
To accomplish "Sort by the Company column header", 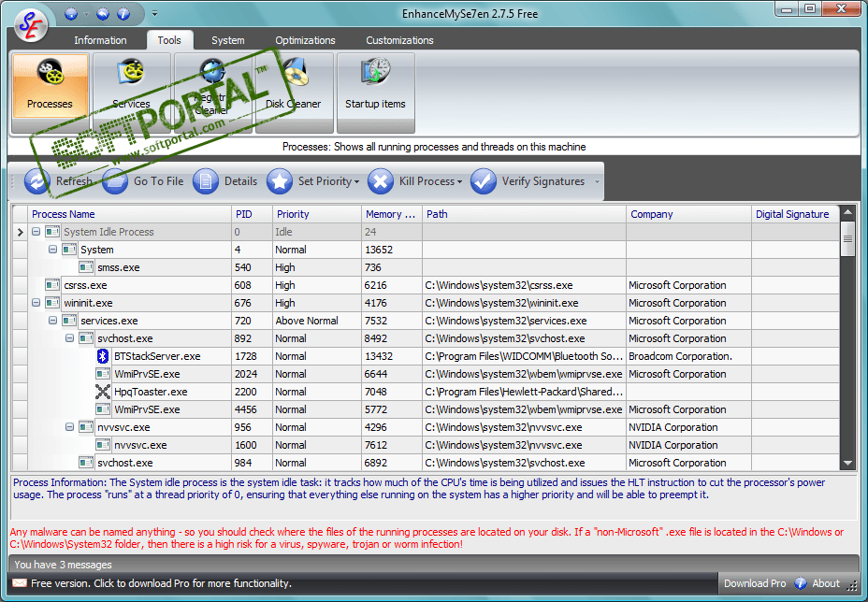I will [x=688, y=214].
